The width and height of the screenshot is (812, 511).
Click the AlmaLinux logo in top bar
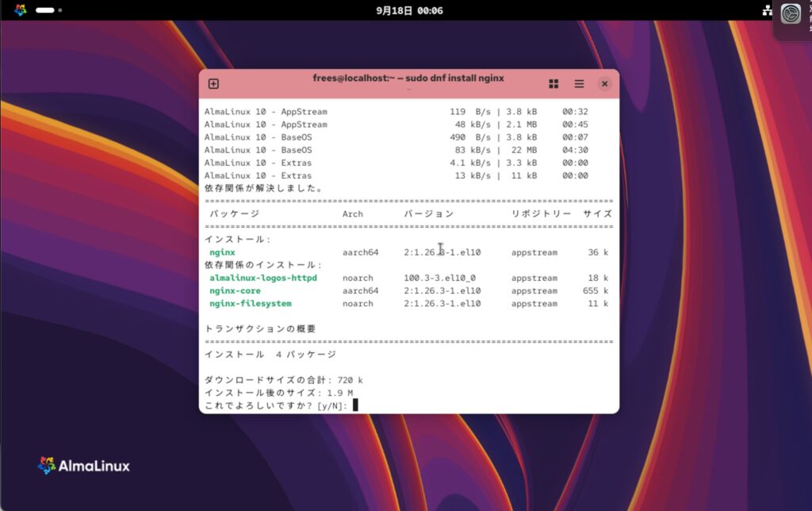(21, 10)
